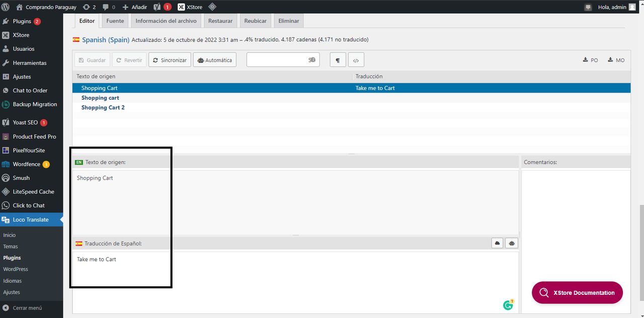This screenshot has width=644, height=318.
Task: Switch to the Editor tab
Action: 87,21
